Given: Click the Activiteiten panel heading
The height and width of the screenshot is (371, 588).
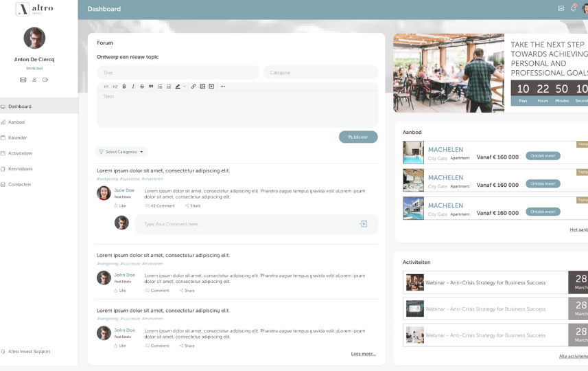Looking at the screenshot, I should [416, 262].
